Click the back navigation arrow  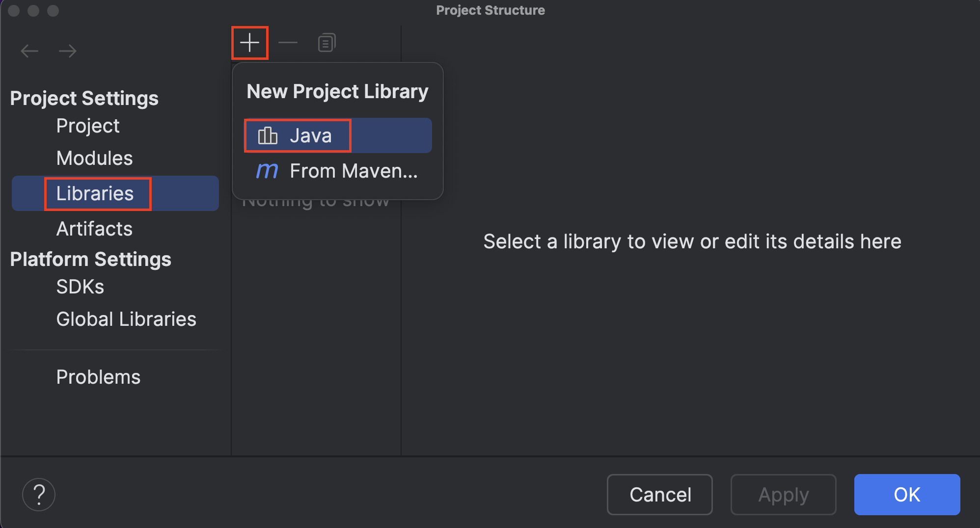[29, 51]
